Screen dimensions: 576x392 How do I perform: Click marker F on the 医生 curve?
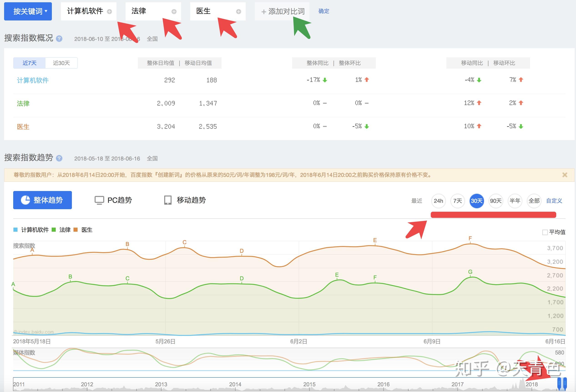click(470, 239)
